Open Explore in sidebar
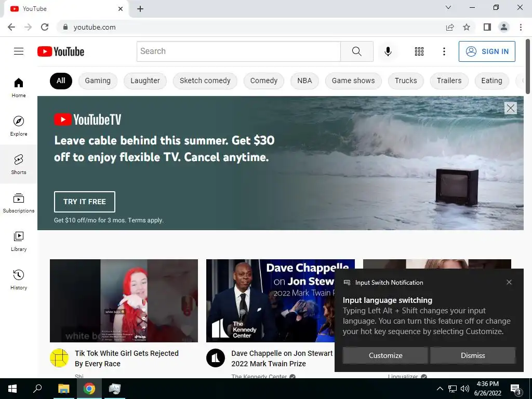The image size is (532, 399). tap(19, 126)
